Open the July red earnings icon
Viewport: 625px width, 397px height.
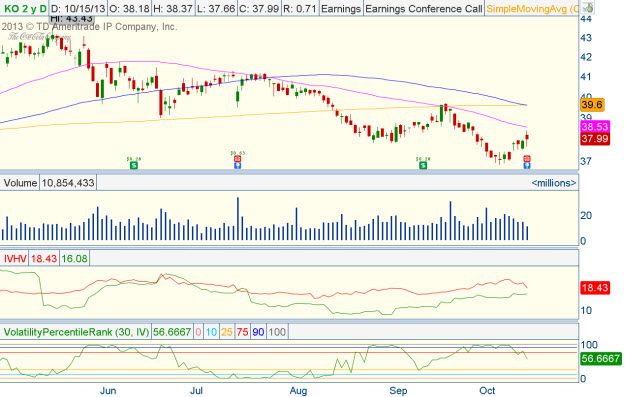click(x=238, y=159)
